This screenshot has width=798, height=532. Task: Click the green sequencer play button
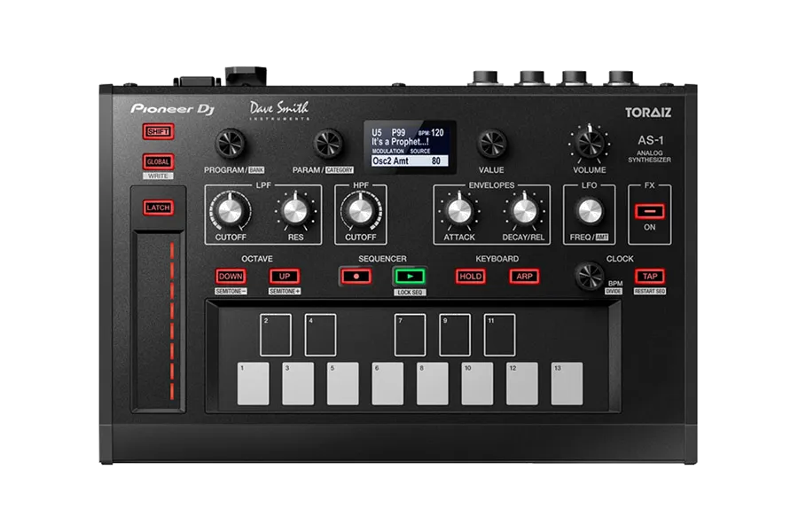(x=410, y=277)
